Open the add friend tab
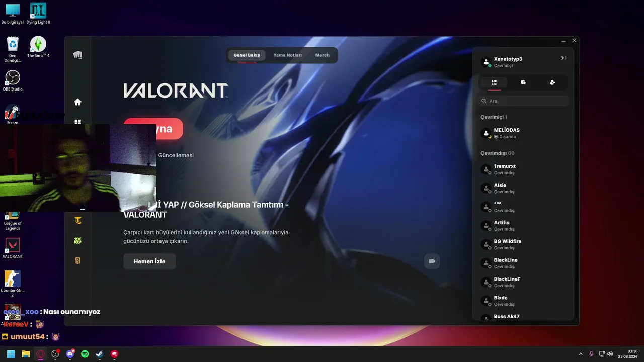 point(552,82)
